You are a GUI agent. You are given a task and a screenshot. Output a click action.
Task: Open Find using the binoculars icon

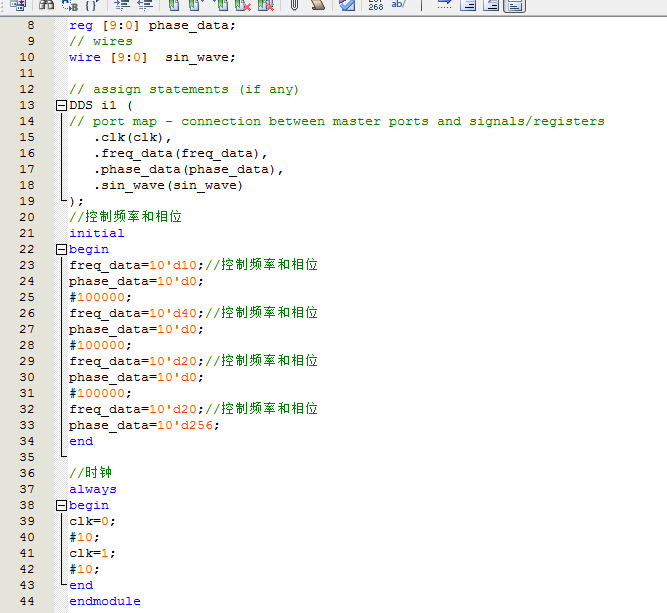46,4
